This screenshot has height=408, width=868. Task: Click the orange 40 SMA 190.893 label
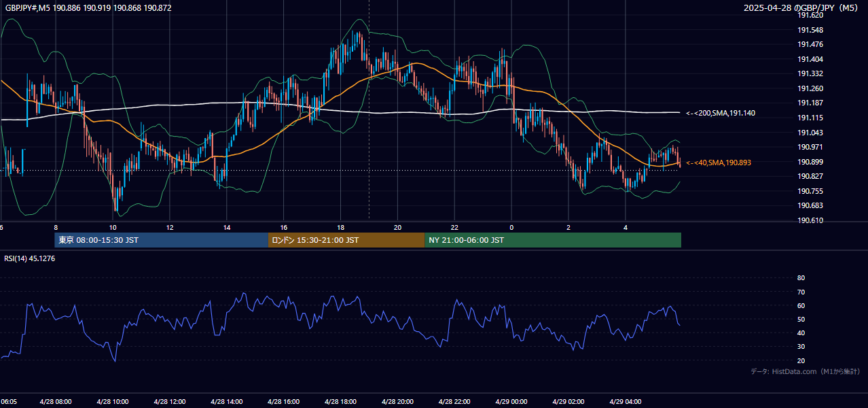point(718,163)
